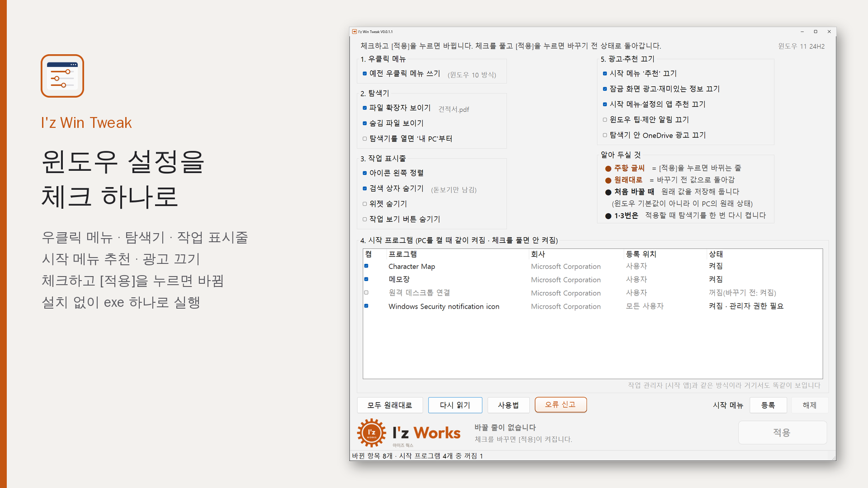Click the 다시 읽기 button
Image resolution: width=868 pixels, height=488 pixels.
point(455,405)
